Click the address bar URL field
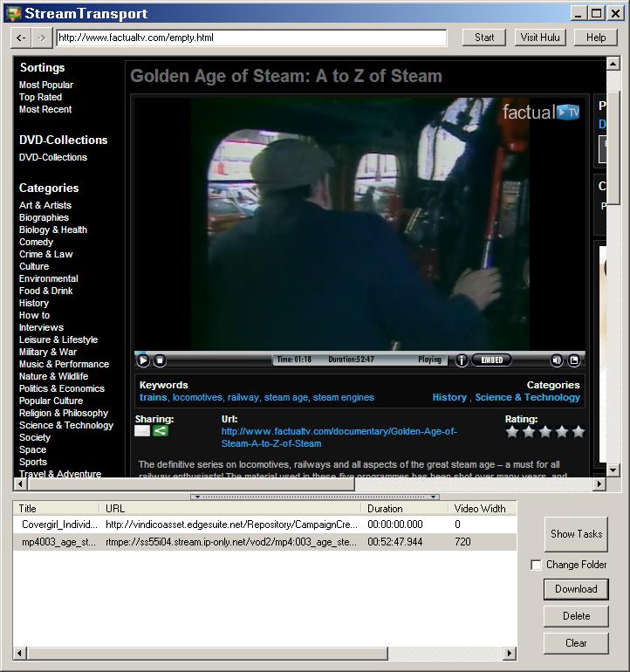Viewport: 630px width, 672px height. (x=251, y=38)
